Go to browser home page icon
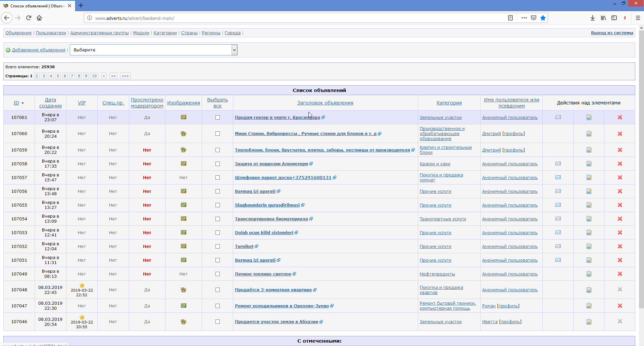This screenshot has width=644, height=346. pos(39,18)
